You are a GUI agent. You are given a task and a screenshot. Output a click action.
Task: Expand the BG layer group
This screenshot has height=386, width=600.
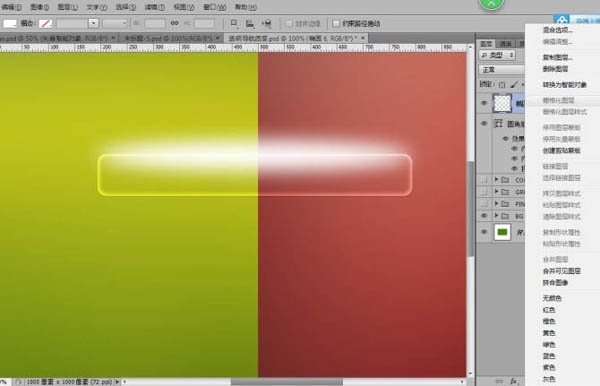[496, 216]
